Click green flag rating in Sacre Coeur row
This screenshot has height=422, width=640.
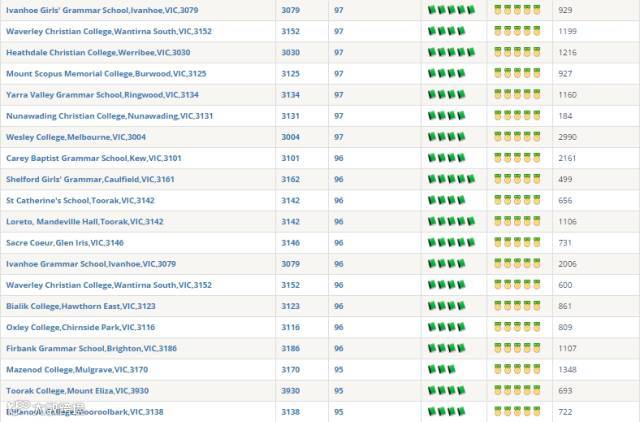click(x=451, y=242)
